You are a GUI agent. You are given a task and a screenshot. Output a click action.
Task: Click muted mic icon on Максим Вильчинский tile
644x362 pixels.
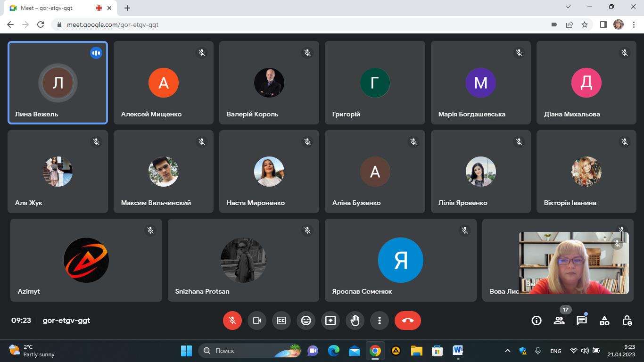pos(202,141)
